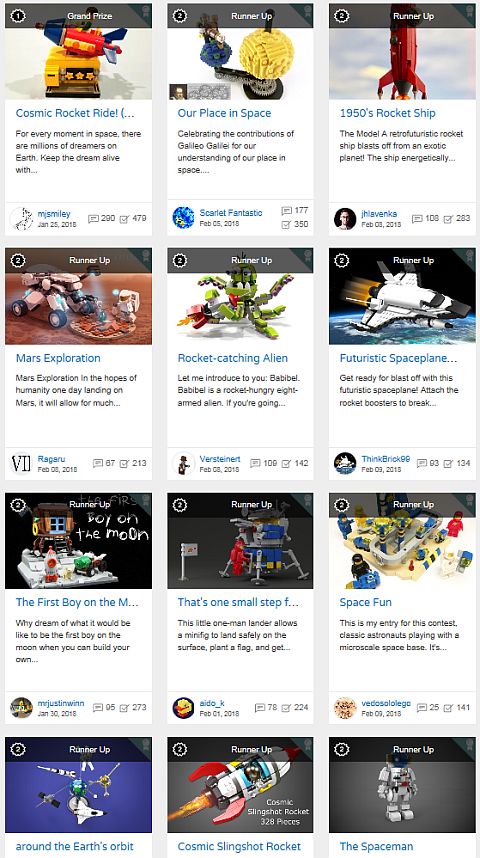The width and height of the screenshot is (480, 858).
Task: Click aido_k's profile avatar
Action: tap(183, 708)
